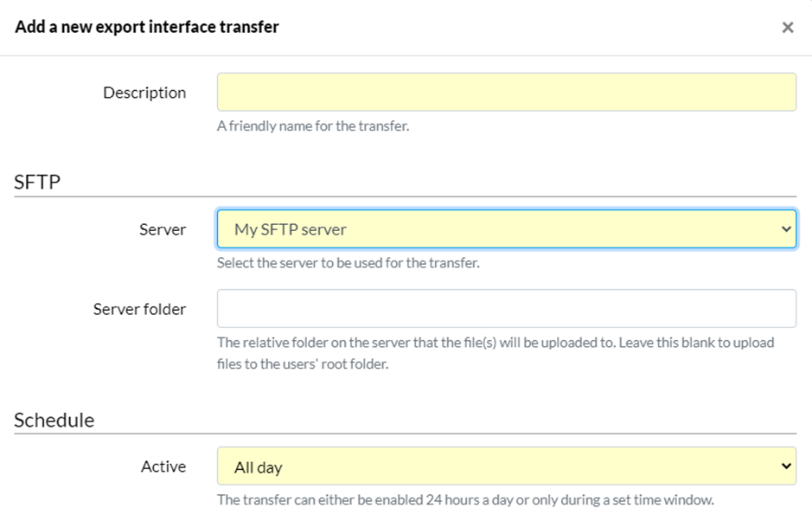Click the Schedule section heading
This screenshot has width=812, height=521.
(x=54, y=420)
